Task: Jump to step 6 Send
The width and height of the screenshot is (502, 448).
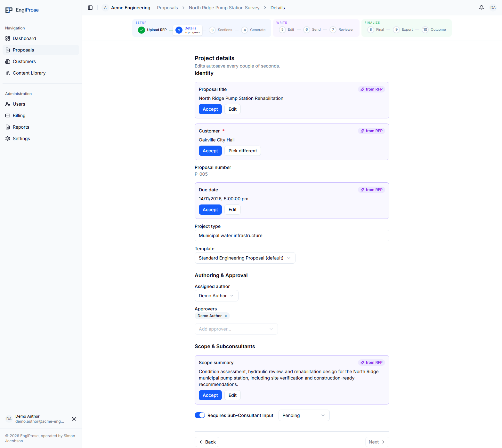Action: [312, 30]
